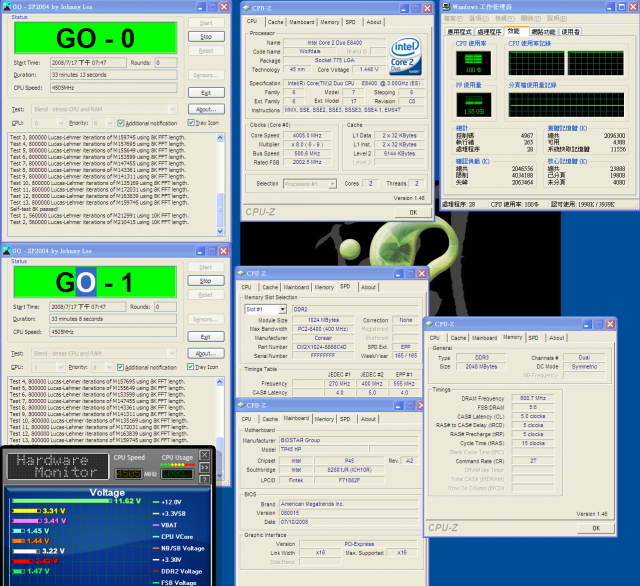Click the GO - 0 green status banner
Viewport: 640px width, 586px height.
pyautogui.click(x=96, y=38)
